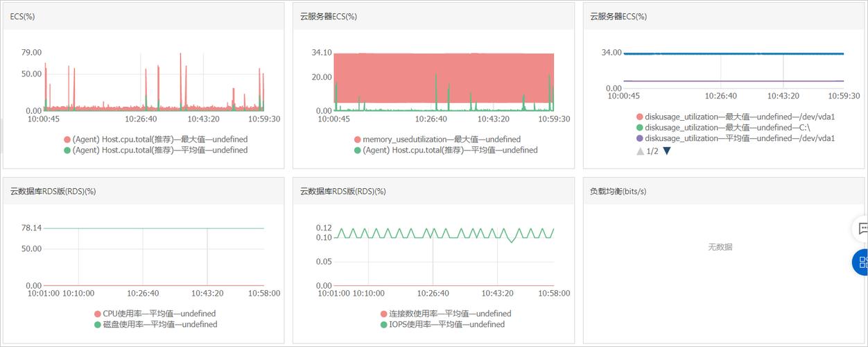This screenshot has width=868, height=347.
Task: Click the 20.00 y-axis label
Action: pyautogui.click(x=322, y=77)
